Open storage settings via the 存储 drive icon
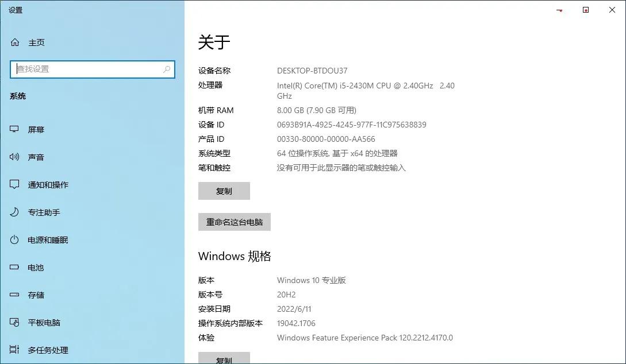 [14, 295]
